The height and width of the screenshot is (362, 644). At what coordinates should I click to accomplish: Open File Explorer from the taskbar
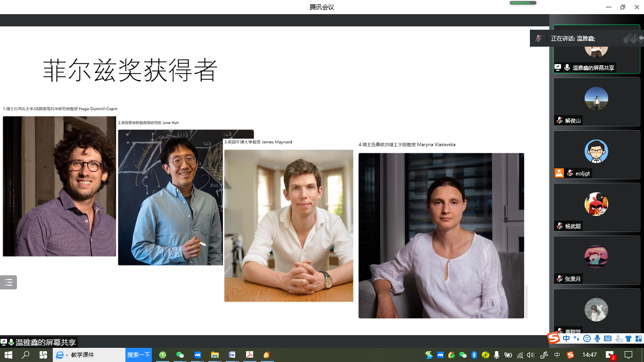click(215, 355)
